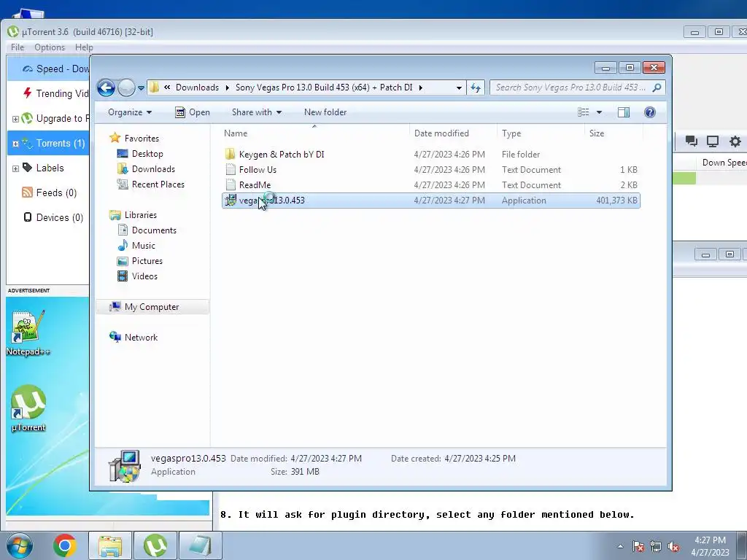Sort by Date modified column header

click(452, 133)
